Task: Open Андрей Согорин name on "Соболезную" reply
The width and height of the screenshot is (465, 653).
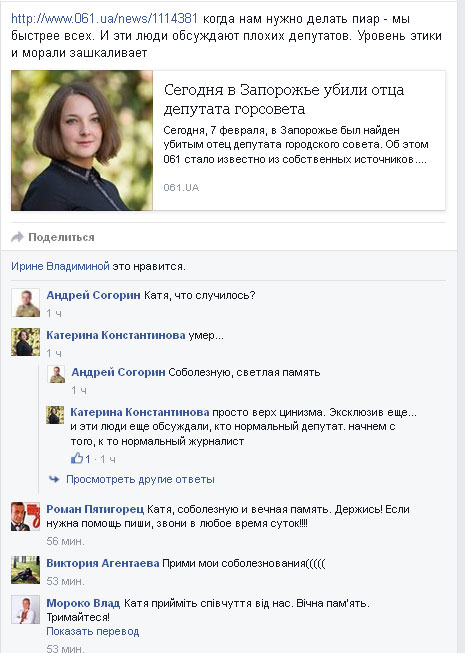Action: [118, 372]
